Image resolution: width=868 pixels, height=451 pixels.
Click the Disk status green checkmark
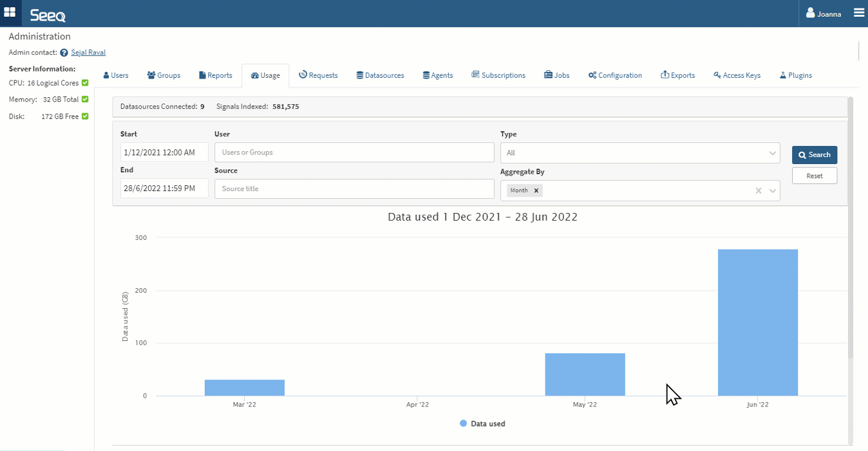[85, 116]
